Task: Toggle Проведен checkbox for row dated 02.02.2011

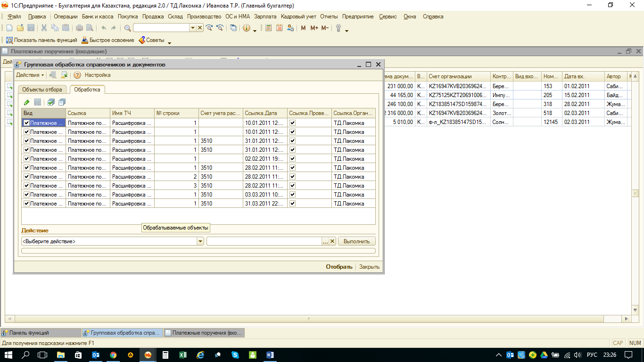Action: (x=293, y=159)
